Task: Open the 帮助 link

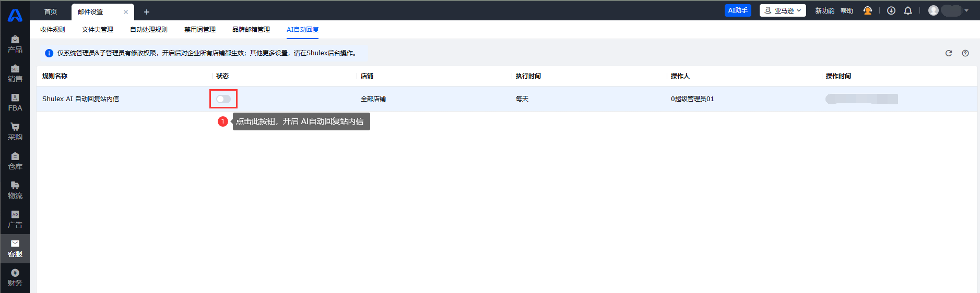Action: point(847,10)
